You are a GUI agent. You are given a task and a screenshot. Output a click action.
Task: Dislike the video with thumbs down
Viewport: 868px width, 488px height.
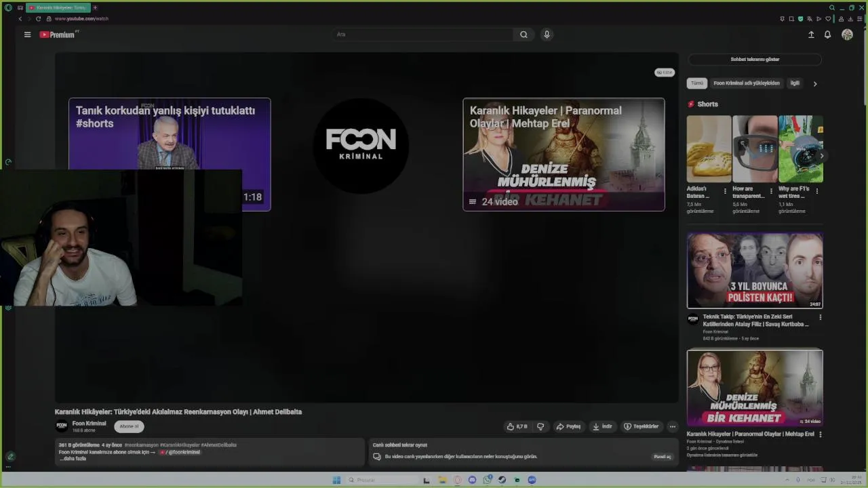click(540, 426)
